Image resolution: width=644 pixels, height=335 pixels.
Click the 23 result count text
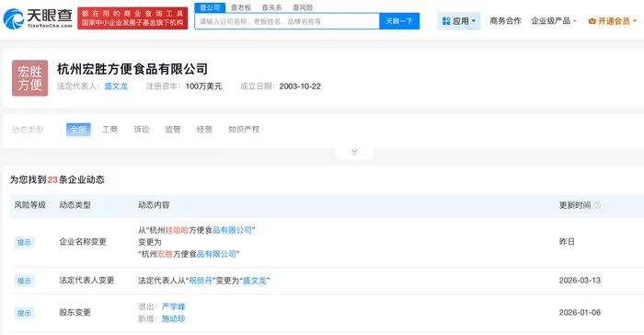(52, 179)
